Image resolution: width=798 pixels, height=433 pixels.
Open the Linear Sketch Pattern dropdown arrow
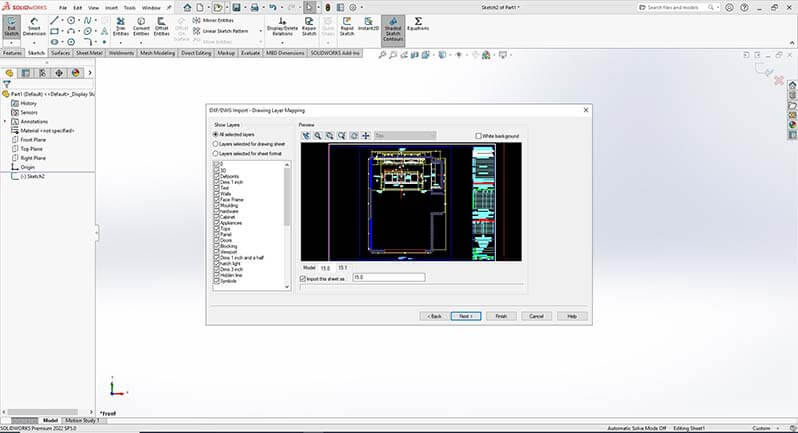(261, 31)
